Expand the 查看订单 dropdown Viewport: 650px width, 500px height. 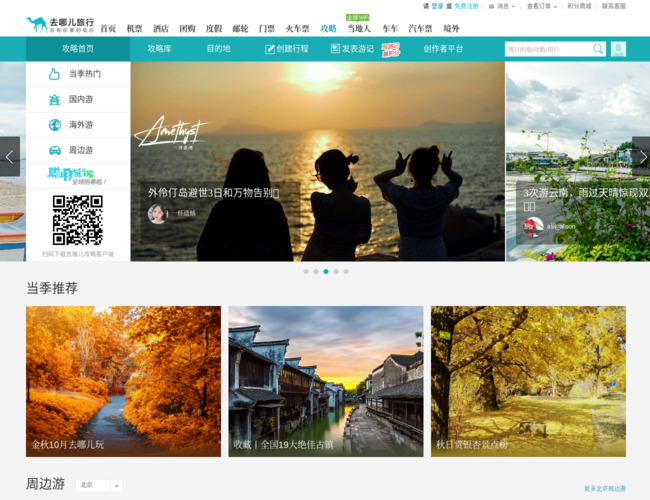[541, 6]
